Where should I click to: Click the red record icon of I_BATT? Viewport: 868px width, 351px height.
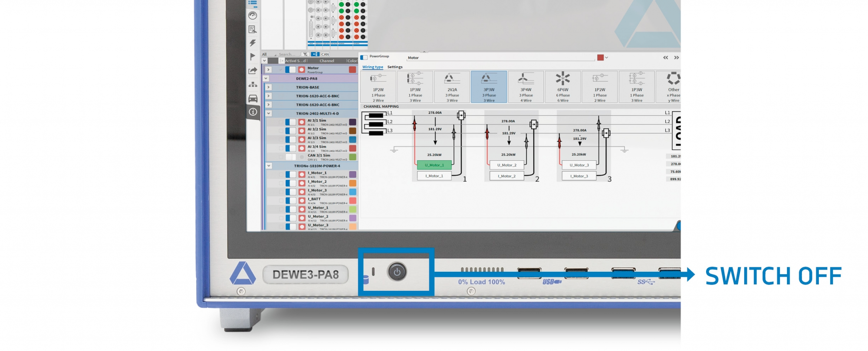click(302, 200)
